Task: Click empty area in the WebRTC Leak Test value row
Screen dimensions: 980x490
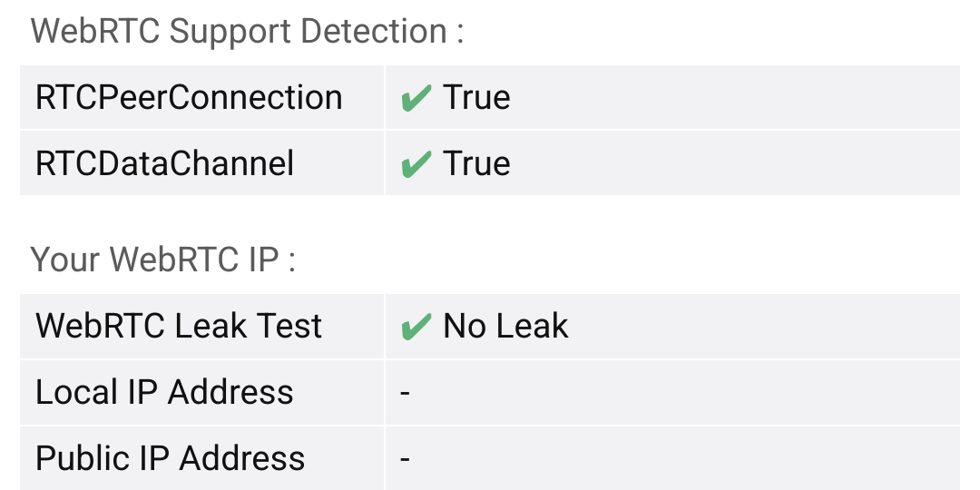Action: coord(762,327)
